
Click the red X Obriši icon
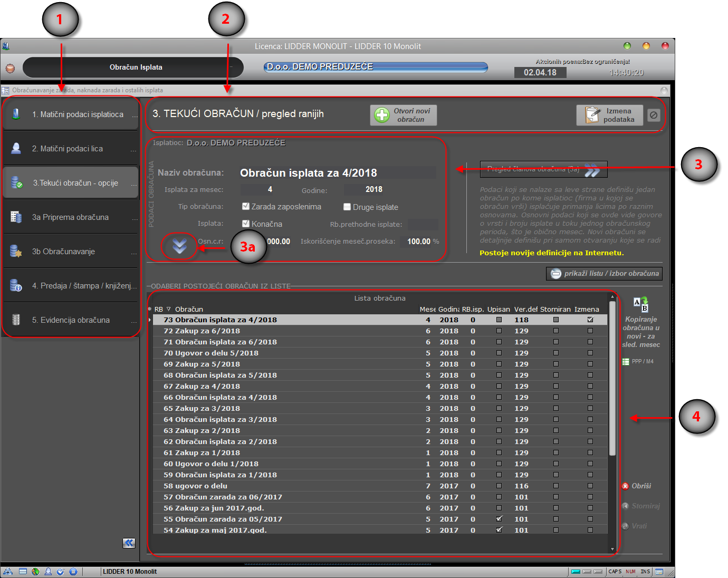[625, 486]
